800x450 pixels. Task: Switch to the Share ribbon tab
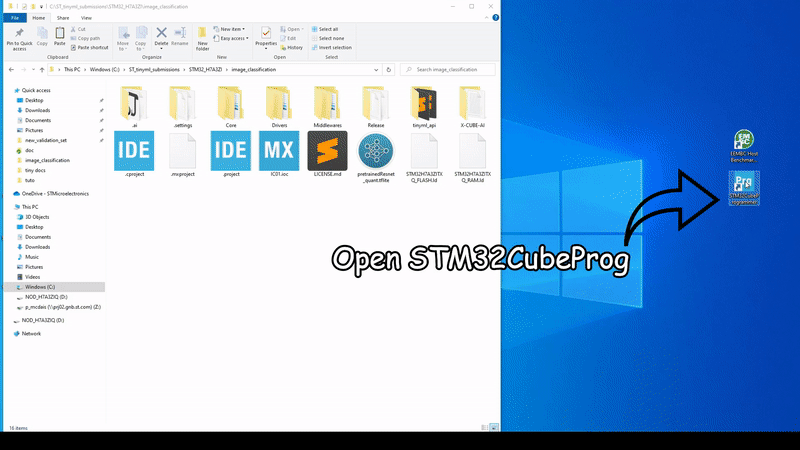point(63,18)
